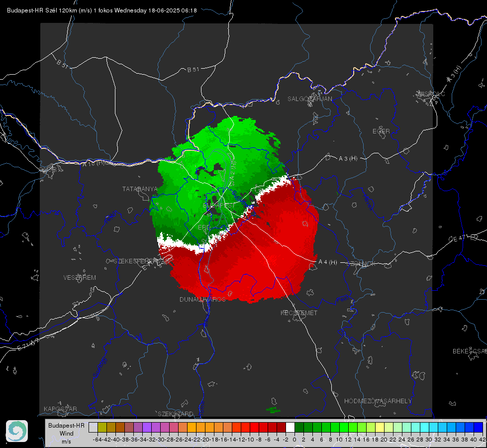The image size is (487, 448).
Task: Select the BÉKÉSCSABA city label
Action: pyautogui.click(x=470, y=351)
